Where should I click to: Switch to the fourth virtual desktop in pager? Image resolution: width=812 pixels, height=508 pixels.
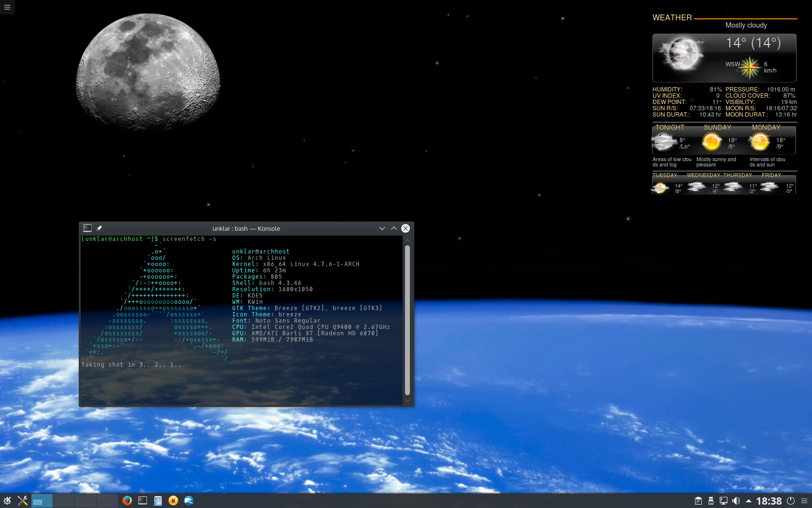107,501
